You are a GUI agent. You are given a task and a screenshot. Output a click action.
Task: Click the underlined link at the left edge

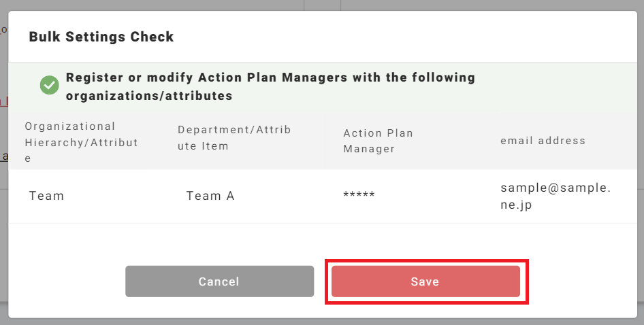(4, 157)
